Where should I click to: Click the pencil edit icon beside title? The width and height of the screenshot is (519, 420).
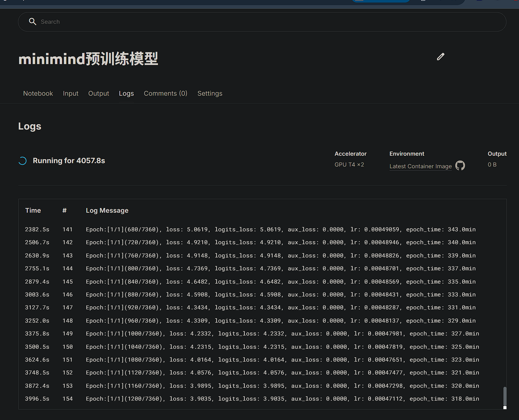coord(440,57)
